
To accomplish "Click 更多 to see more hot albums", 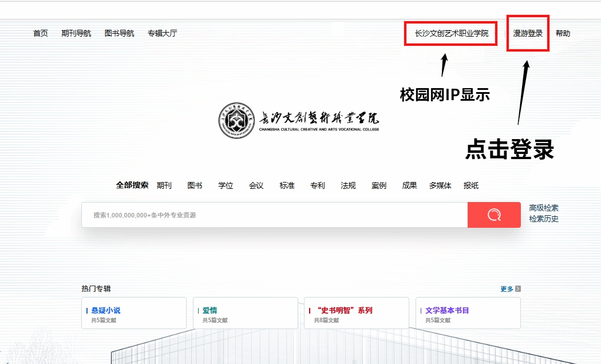I will click(x=507, y=289).
